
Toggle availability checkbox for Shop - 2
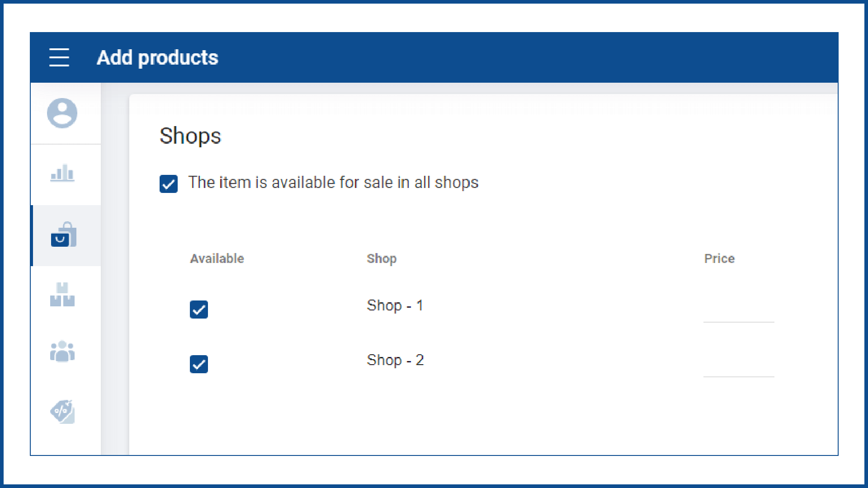199,364
